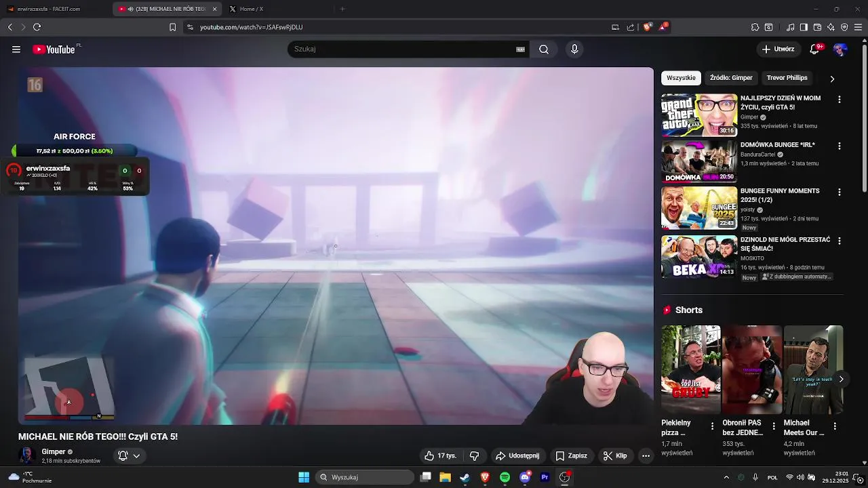The height and width of the screenshot is (488, 868).
Task: Click Zapisz save button
Action: pos(572,456)
